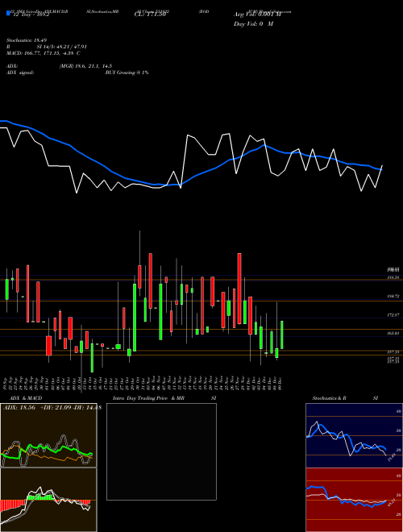This screenshot has height=532, width=403.
Task: Click the 172.97 price level label
Action: click(x=393, y=315)
